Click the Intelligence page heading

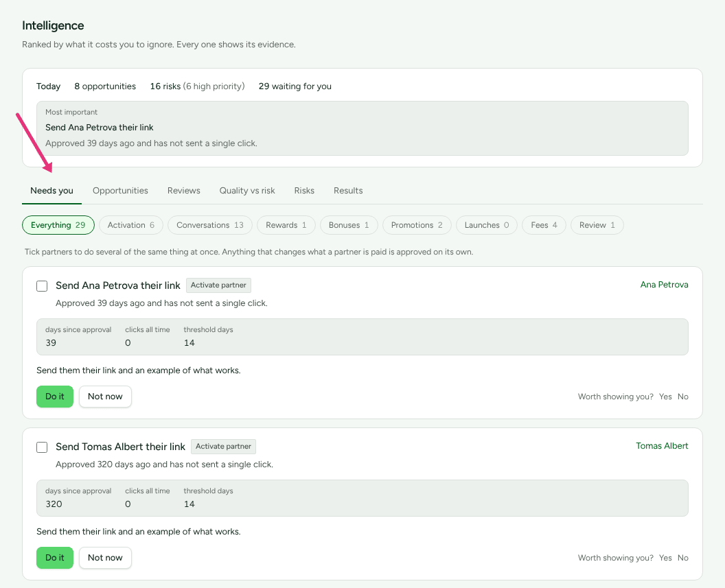[x=53, y=25]
